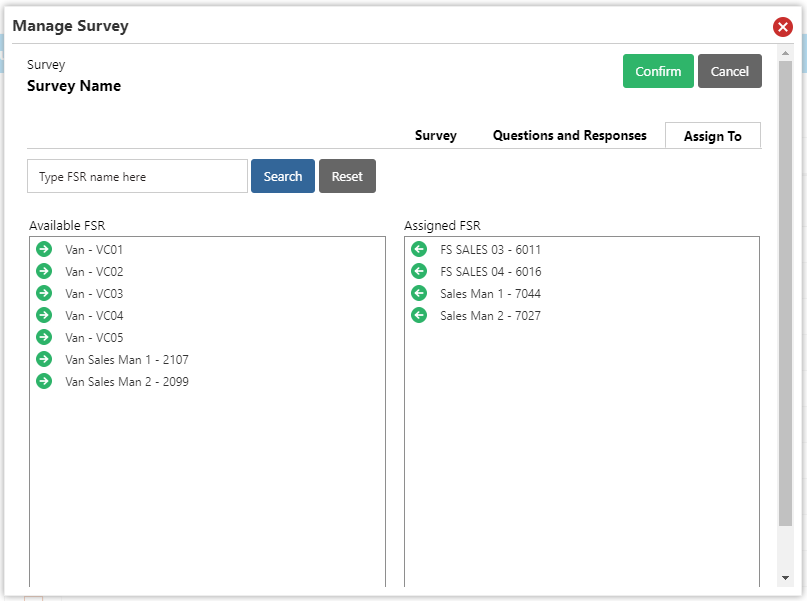This screenshot has height=601, width=807.
Task: Unassign FS SALES 04 - 6016 via left arrow
Action: point(419,271)
